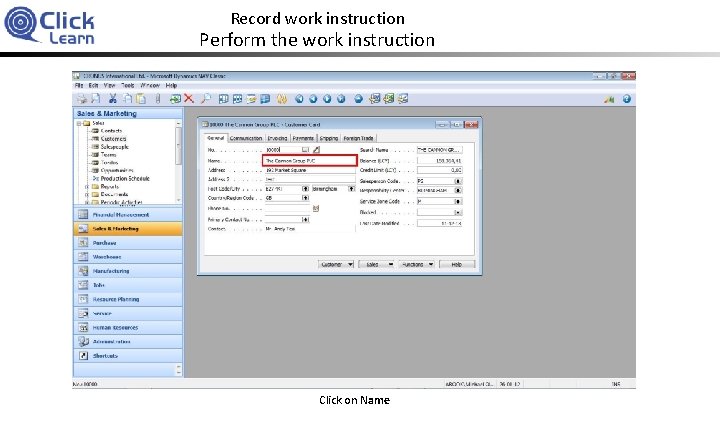Viewport: 720px width, 437px height.
Task: Click the Credit Limit (LCY) field
Action: 439,170
